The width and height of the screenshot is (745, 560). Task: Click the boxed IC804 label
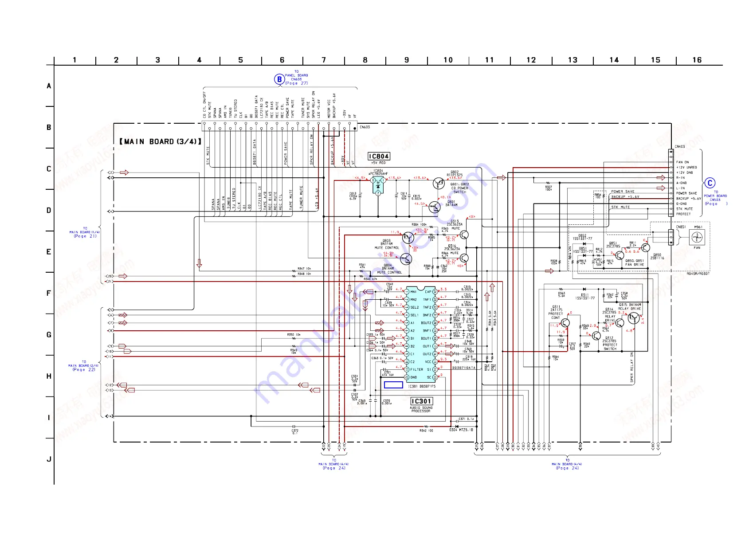(379, 156)
